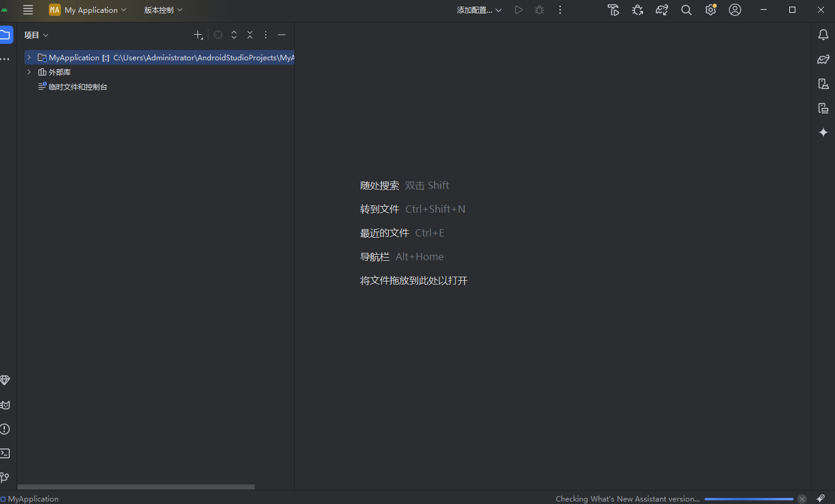Open the Git version control tool window
Screen dimensions: 835x504
(5, 477)
